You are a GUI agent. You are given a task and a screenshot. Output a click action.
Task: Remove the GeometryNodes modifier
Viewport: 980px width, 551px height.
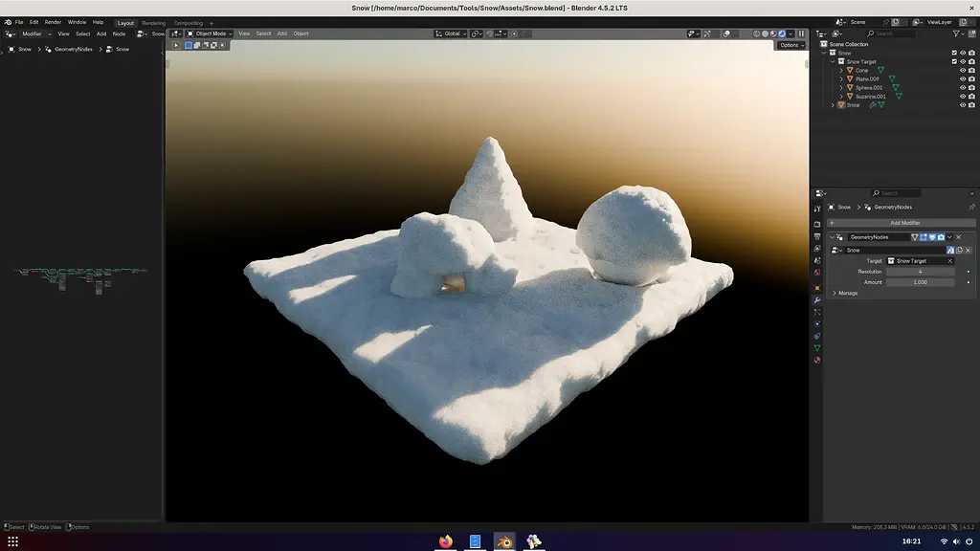[959, 237]
